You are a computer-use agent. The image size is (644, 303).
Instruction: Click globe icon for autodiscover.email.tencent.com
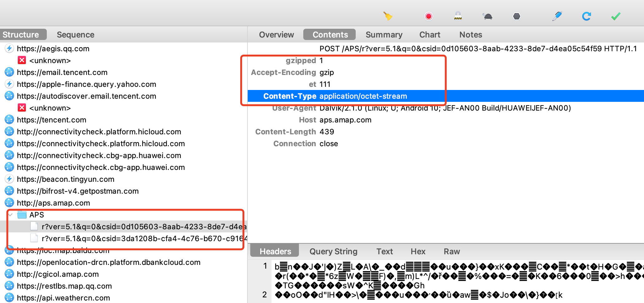point(9,96)
